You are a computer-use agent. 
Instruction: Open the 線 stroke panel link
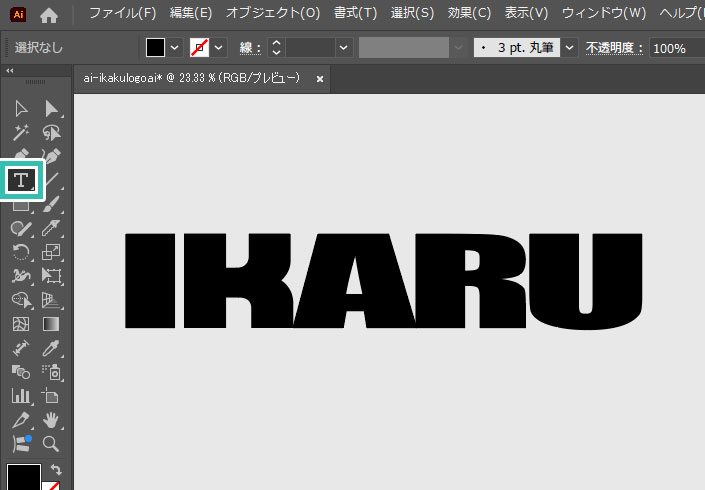pyautogui.click(x=250, y=48)
